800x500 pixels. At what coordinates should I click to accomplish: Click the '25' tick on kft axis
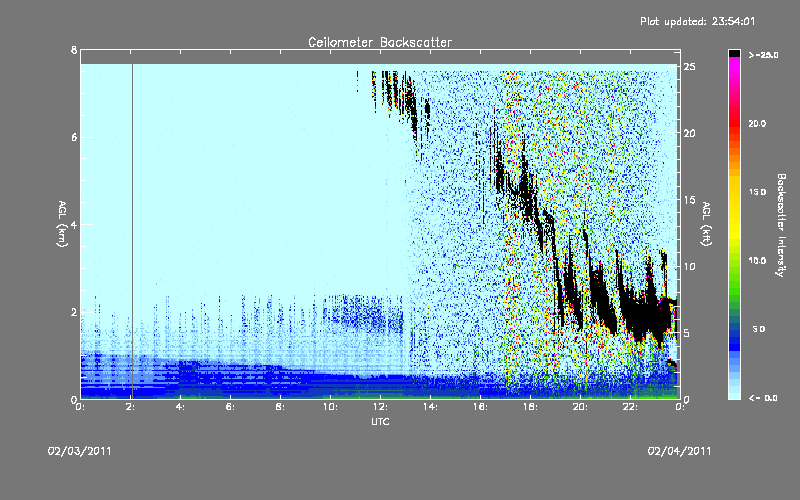pyautogui.click(x=689, y=67)
